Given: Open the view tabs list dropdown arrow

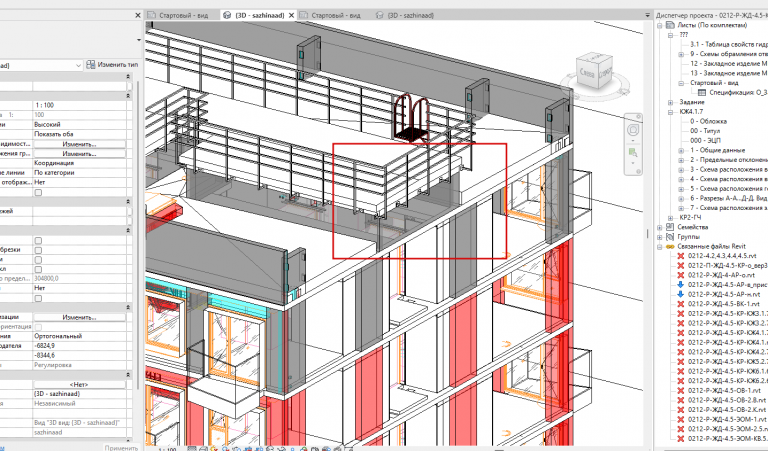Looking at the screenshot, I should pyautogui.click(x=648, y=15).
